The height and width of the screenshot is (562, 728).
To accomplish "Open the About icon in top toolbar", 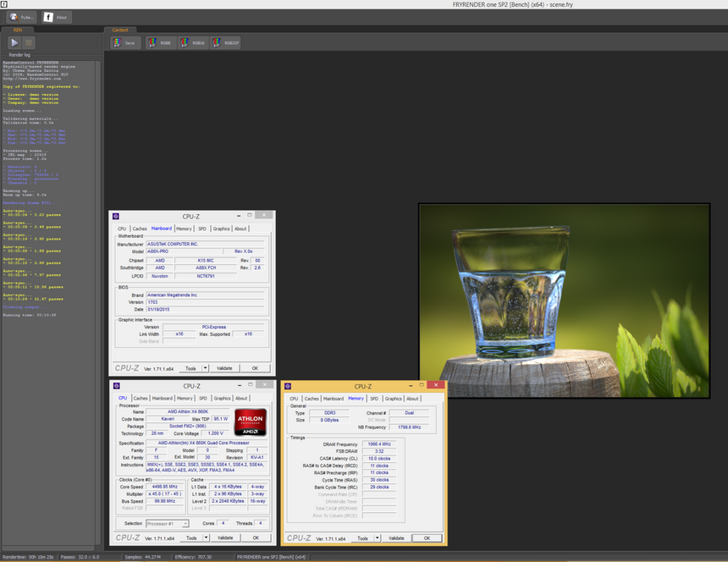I will coord(57,17).
